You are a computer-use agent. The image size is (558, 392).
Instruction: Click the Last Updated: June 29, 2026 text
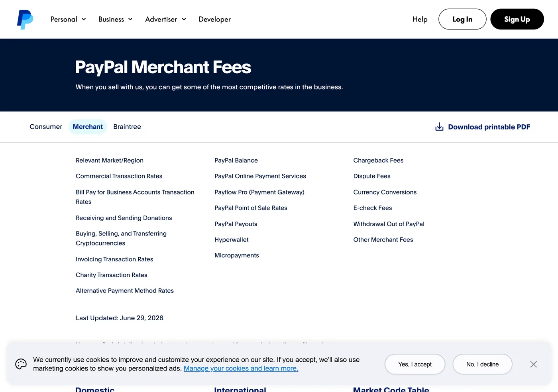pyautogui.click(x=120, y=318)
